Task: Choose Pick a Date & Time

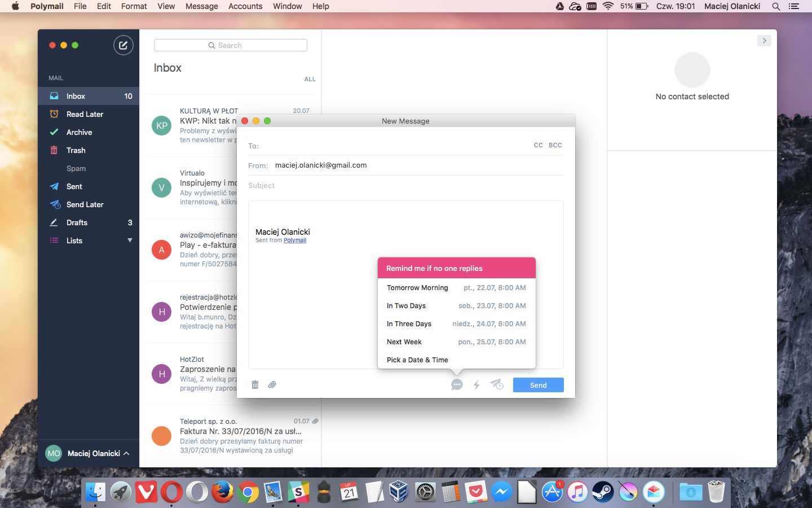Action: click(456, 360)
